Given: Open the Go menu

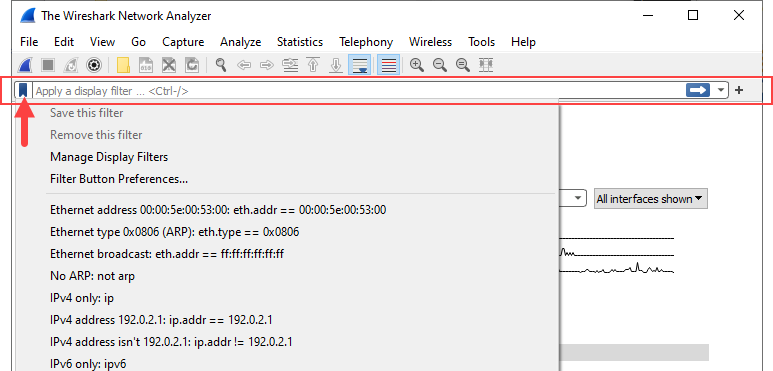Looking at the screenshot, I should (x=139, y=42).
